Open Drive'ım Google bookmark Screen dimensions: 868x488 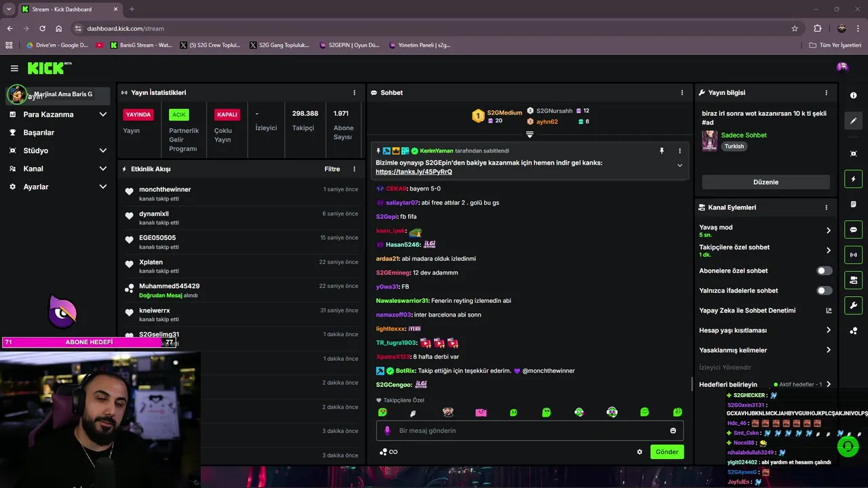[57, 45]
